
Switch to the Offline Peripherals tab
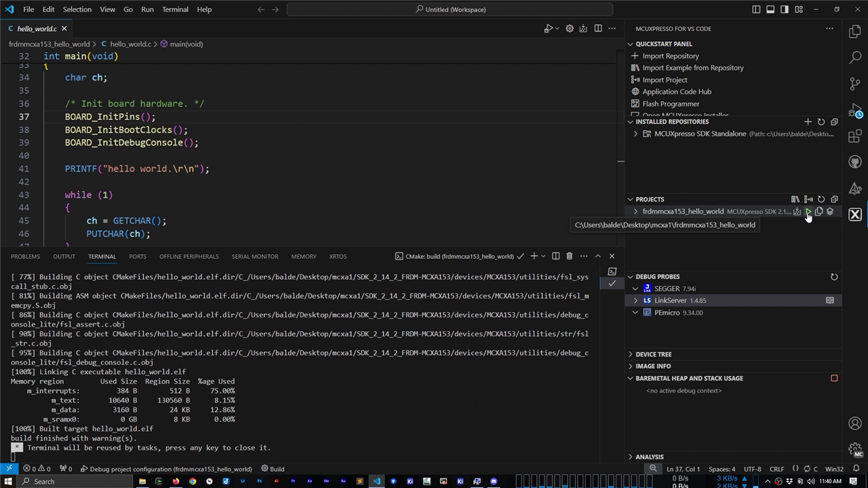coord(189,257)
